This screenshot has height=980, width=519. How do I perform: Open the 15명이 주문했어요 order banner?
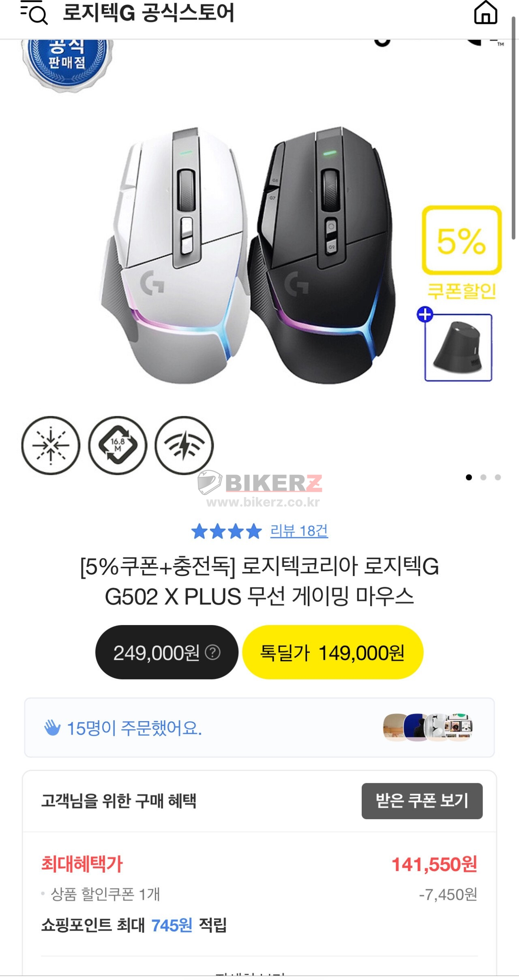pos(259,728)
